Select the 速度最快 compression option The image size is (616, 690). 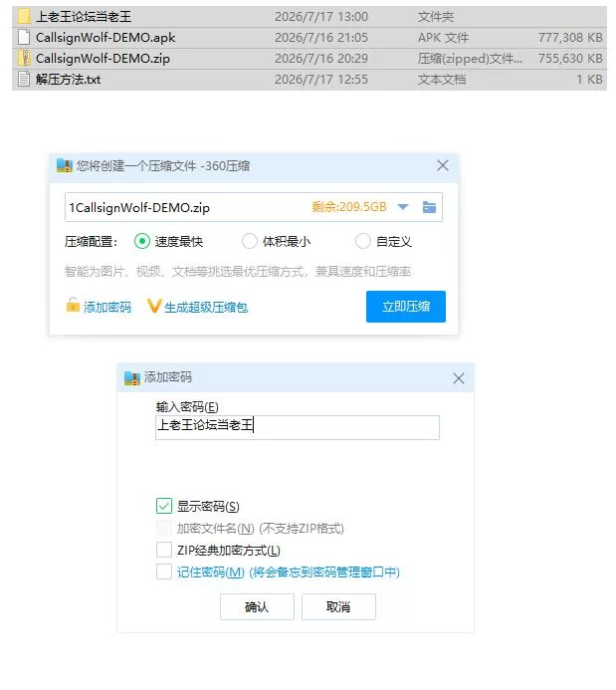pos(142,241)
